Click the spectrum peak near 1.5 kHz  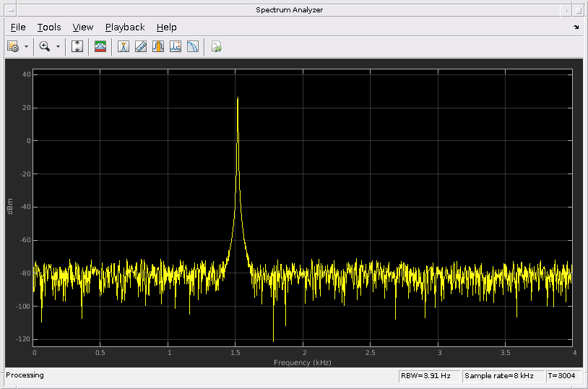point(238,98)
